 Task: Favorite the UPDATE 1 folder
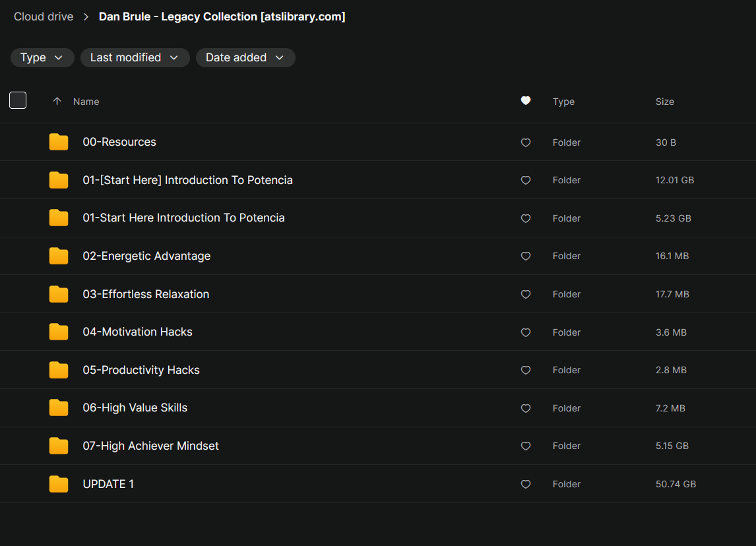point(526,484)
